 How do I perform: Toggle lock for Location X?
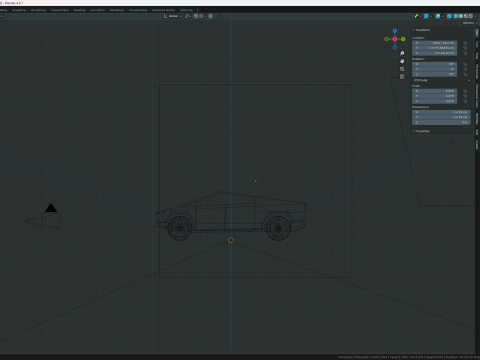[x=465, y=43]
